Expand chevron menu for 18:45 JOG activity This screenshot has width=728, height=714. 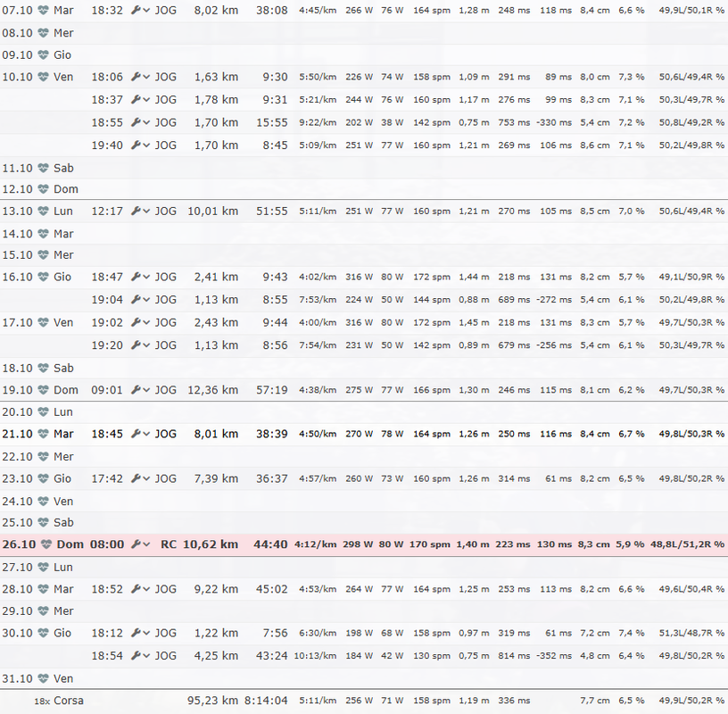click(x=146, y=435)
